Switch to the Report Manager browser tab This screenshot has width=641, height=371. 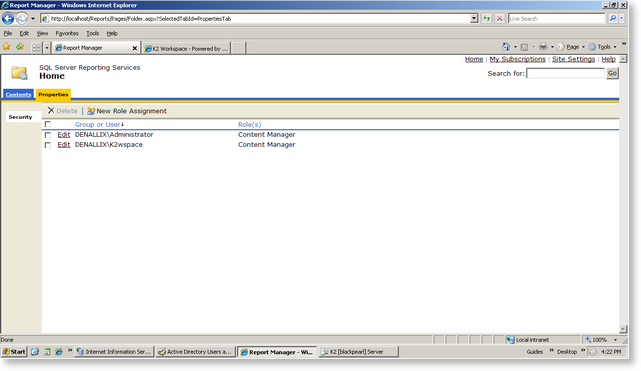pos(92,48)
